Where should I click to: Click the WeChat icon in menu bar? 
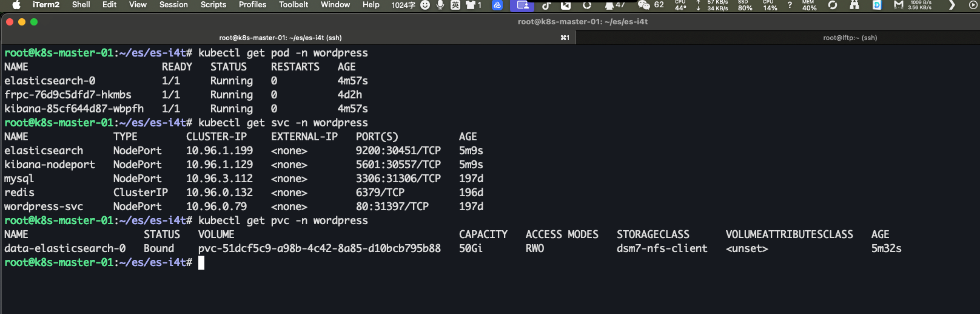click(643, 5)
